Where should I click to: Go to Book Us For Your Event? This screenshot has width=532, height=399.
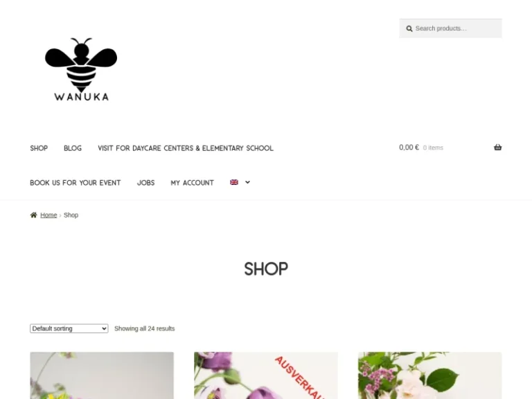pyautogui.click(x=76, y=183)
